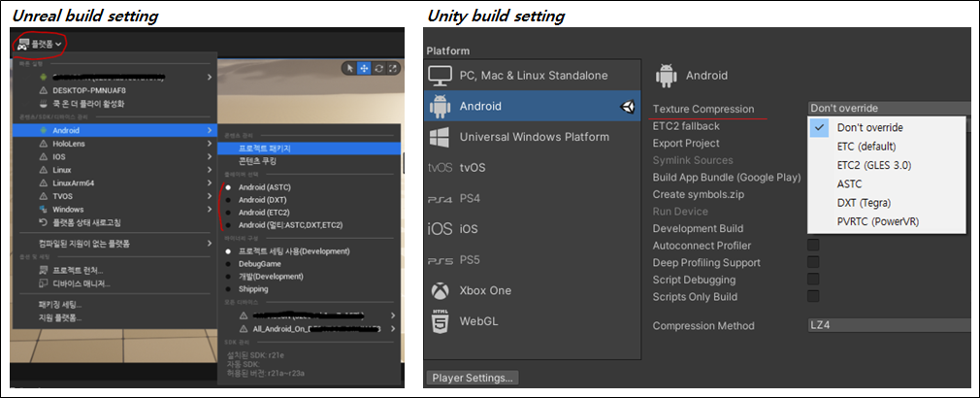980x398 pixels.
Task: Activate the Rotate gizmo icon in viewport
Action: [378, 68]
